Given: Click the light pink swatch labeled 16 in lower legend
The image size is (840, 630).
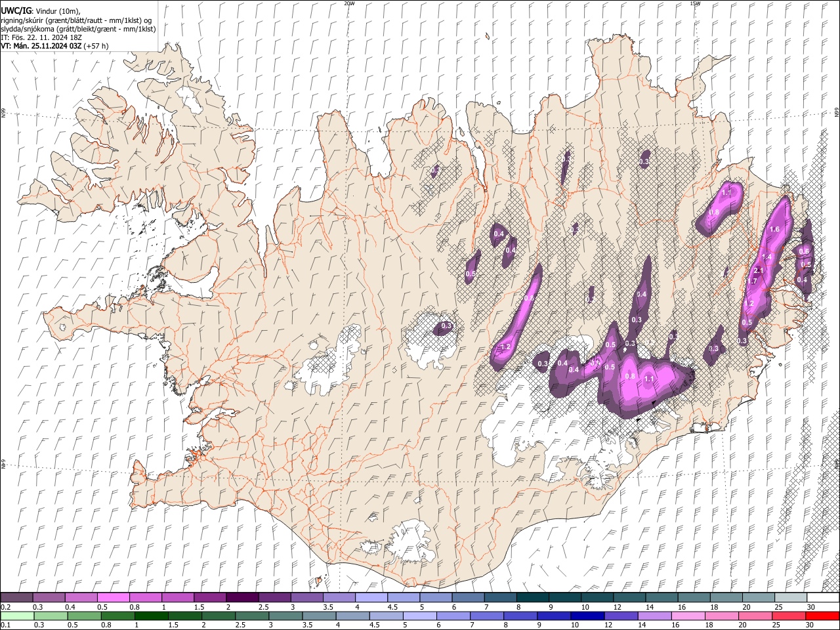Looking at the screenshot, I should pyautogui.click(x=688, y=616).
